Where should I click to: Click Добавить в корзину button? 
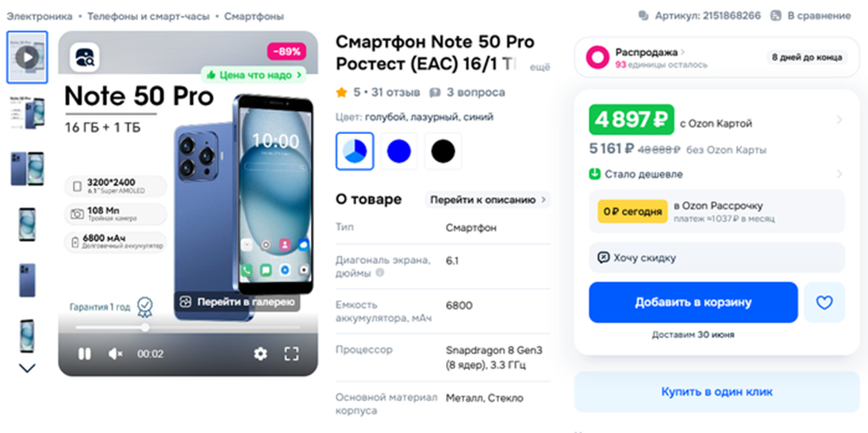(x=693, y=302)
